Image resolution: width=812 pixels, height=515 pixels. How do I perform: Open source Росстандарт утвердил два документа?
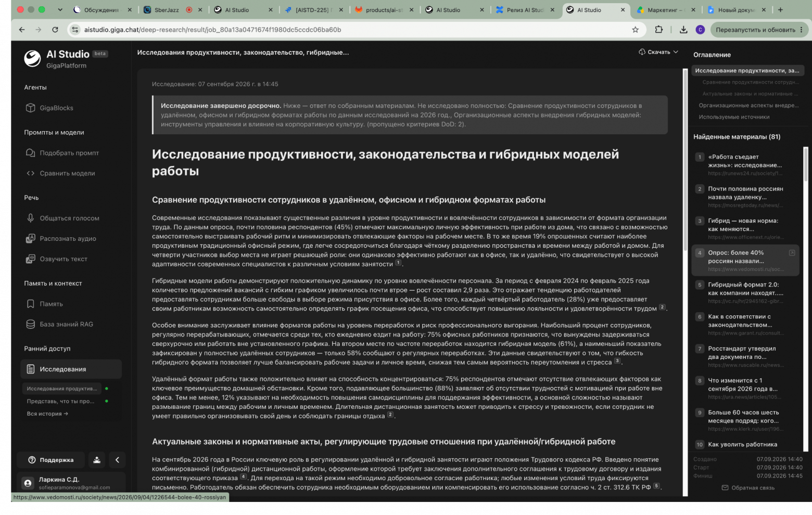(745, 357)
